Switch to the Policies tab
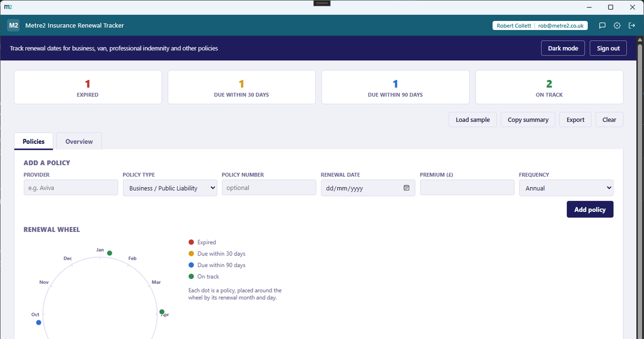The height and width of the screenshot is (339, 644). 33,141
